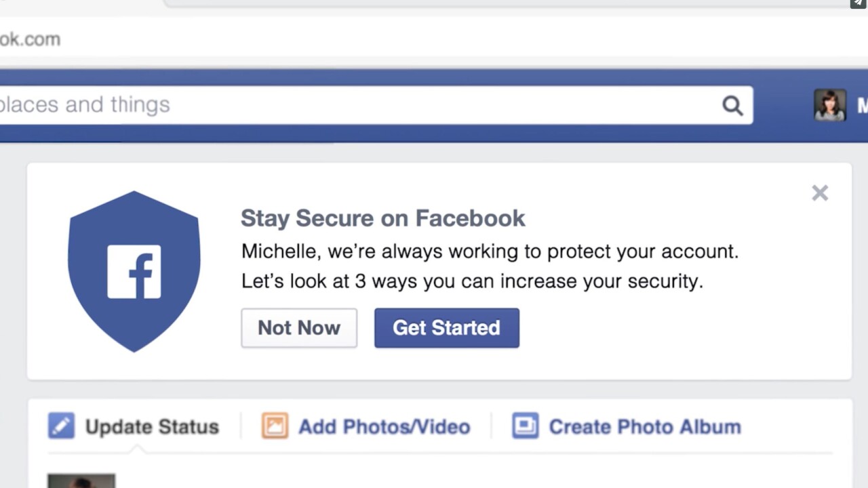Click the Add Photos/Video picture icon
This screenshot has height=488, width=868.
(275, 426)
